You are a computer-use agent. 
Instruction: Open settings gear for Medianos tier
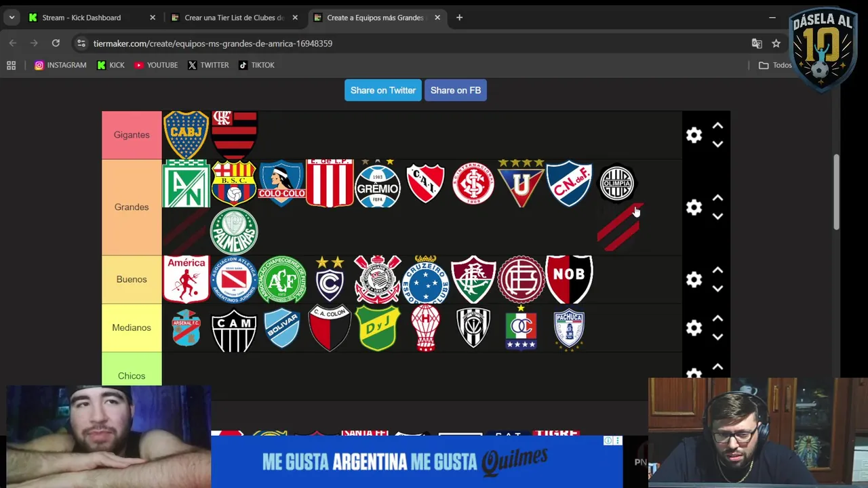pos(694,327)
